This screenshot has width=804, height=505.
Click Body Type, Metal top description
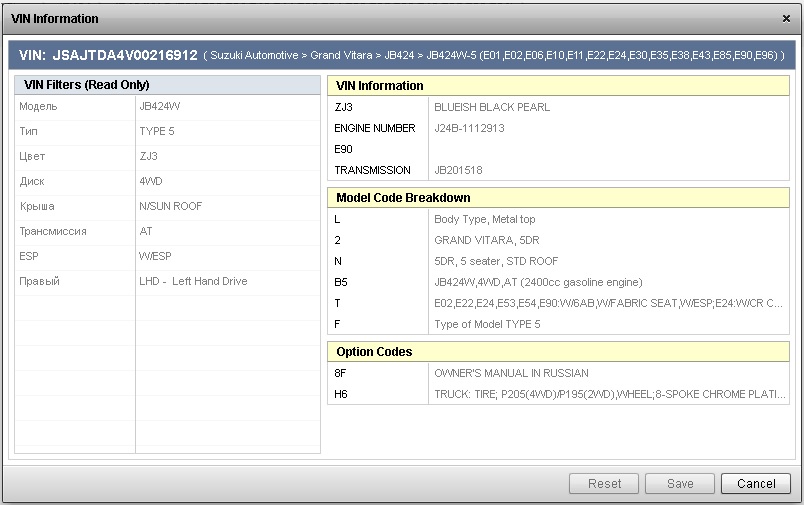[x=485, y=219]
